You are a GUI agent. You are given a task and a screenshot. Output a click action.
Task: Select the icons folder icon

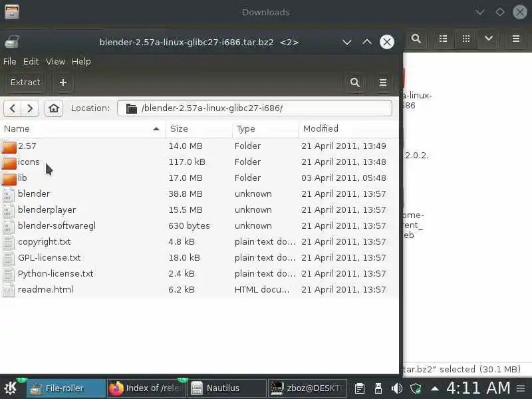coord(9,162)
